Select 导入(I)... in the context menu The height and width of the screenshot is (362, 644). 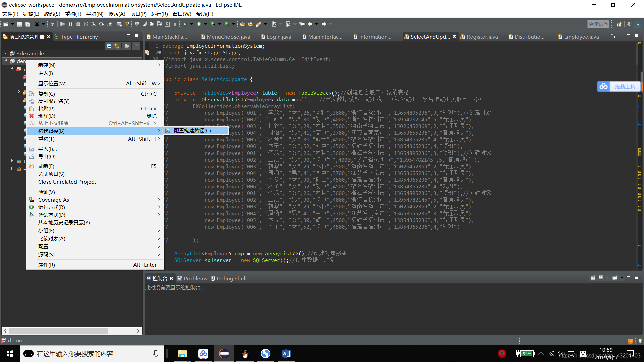95,149
